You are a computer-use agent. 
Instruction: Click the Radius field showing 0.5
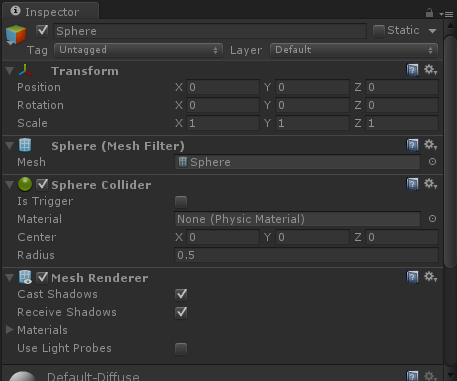tap(306, 255)
